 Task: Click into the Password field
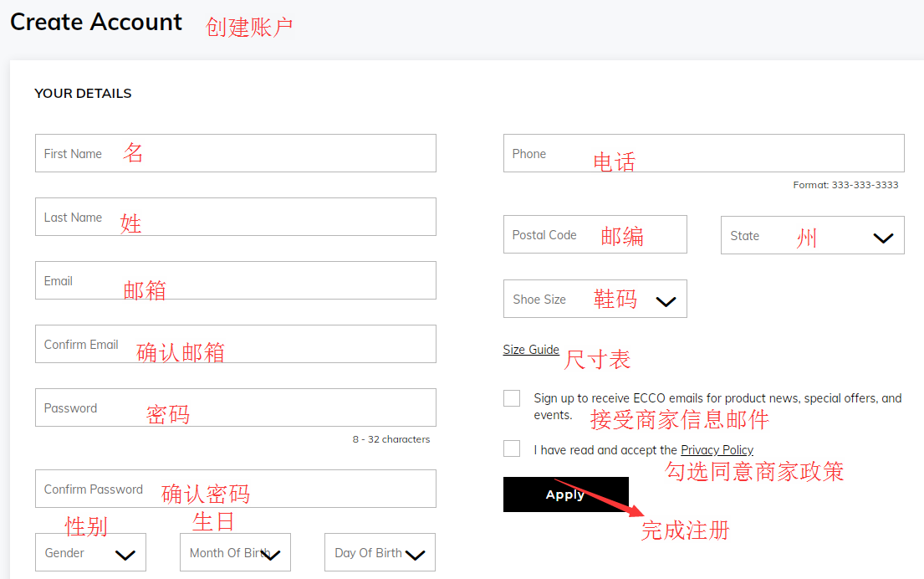pyautogui.click(x=235, y=407)
